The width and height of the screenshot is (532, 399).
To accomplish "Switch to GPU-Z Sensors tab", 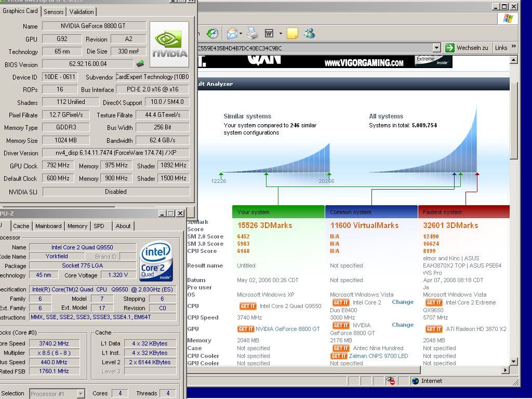I will coord(54,12).
